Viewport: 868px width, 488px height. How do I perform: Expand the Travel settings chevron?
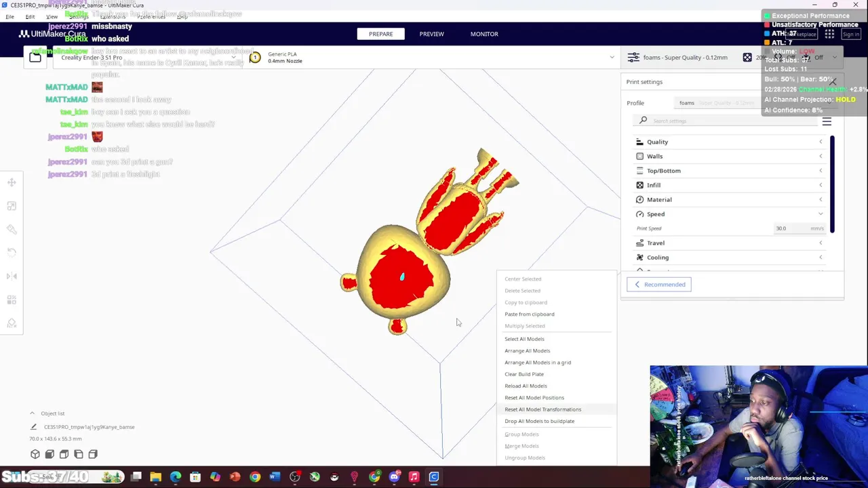[x=821, y=243]
